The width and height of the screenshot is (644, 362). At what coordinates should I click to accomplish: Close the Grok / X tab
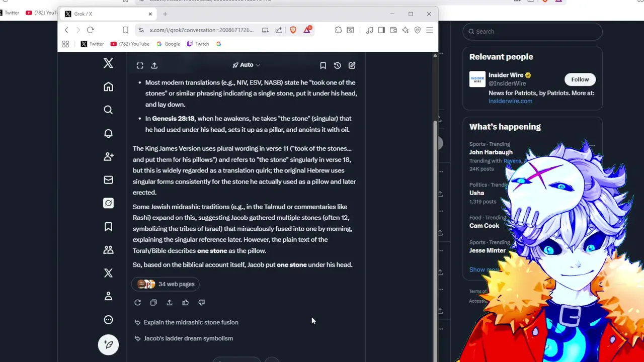[150, 14]
